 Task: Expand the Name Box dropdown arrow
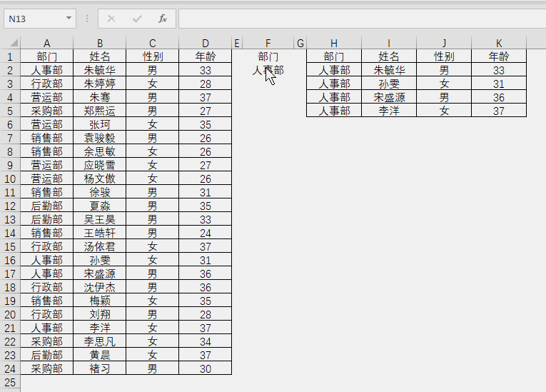pos(69,18)
